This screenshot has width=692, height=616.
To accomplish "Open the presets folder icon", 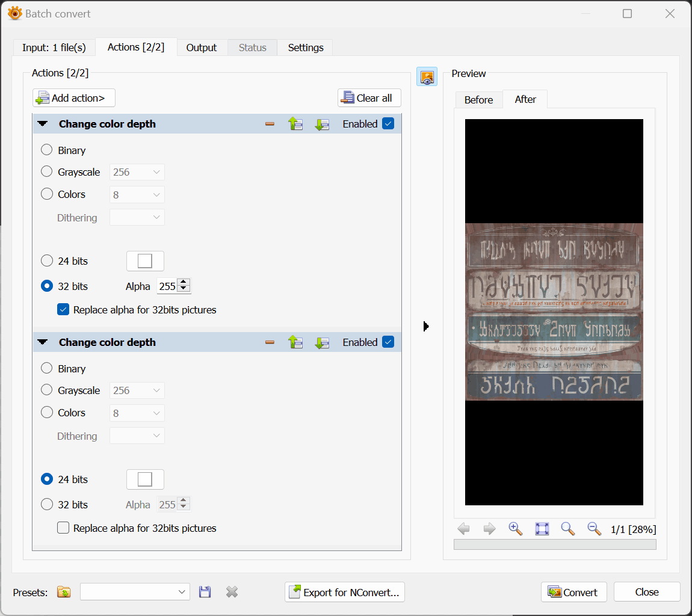I will 64,592.
